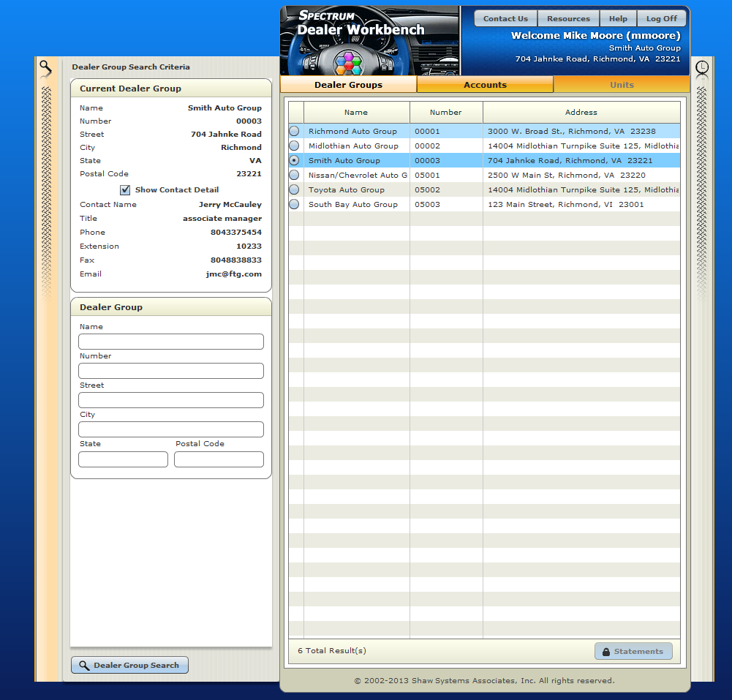The image size is (732, 700).
Task: Click the Statements button
Action: click(633, 652)
